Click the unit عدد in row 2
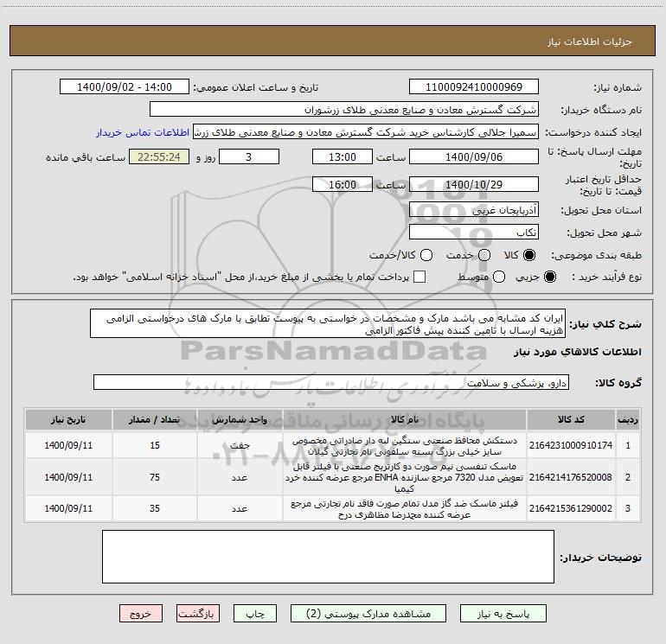 click(x=240, y=477)
